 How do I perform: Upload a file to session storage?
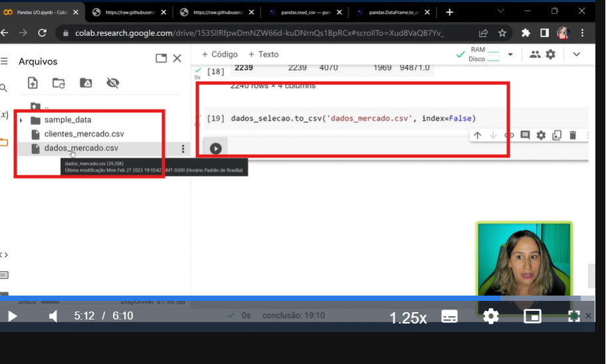[x=33, y=82]
